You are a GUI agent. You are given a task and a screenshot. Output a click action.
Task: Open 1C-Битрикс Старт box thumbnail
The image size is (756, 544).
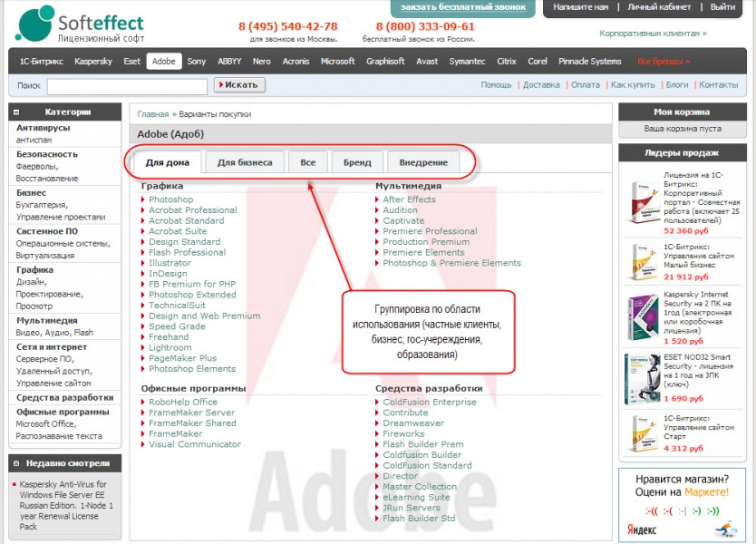click(x=644, y=433)
